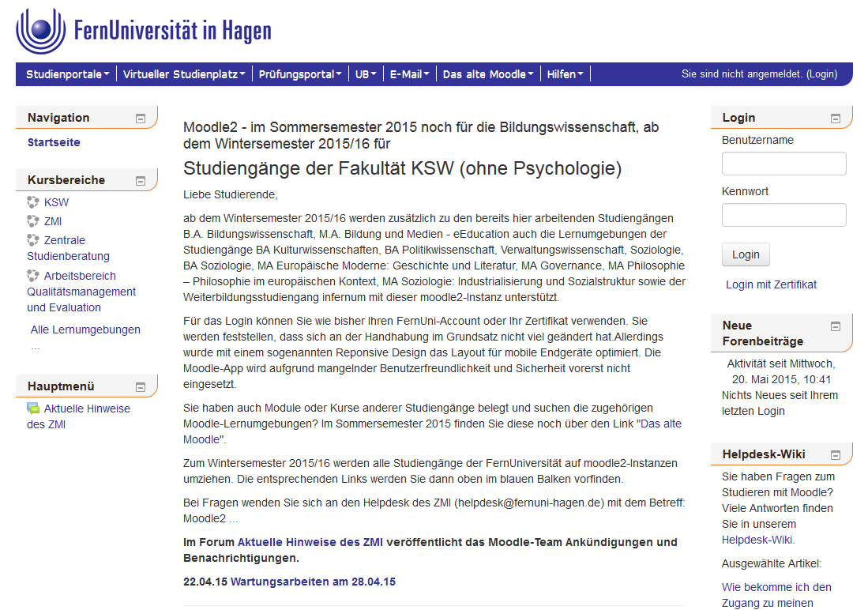868x610 pixels.
Task: Open bold Aktuelle Hinweise des ZMI forum link
Action: click(310, 542)
